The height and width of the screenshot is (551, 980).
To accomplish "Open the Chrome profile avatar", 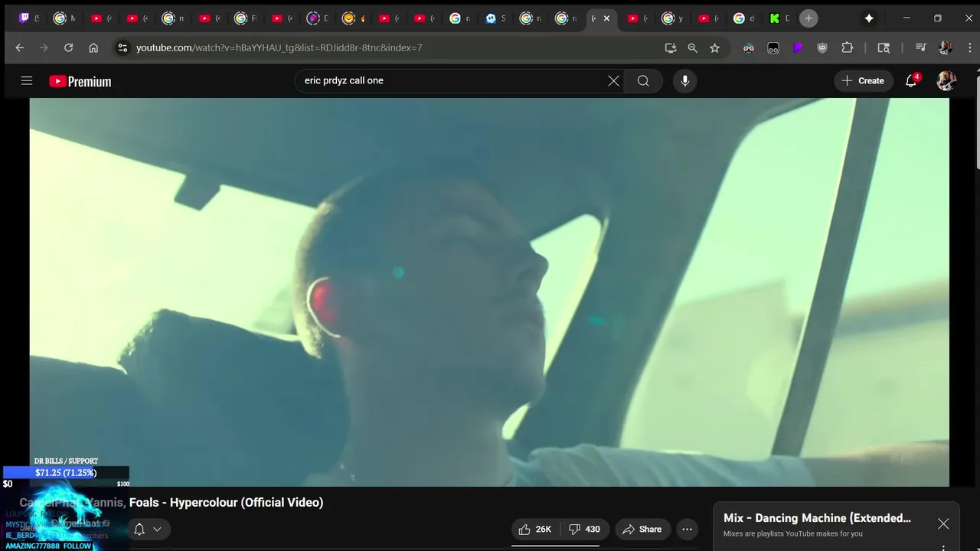I will pos(945,47).
